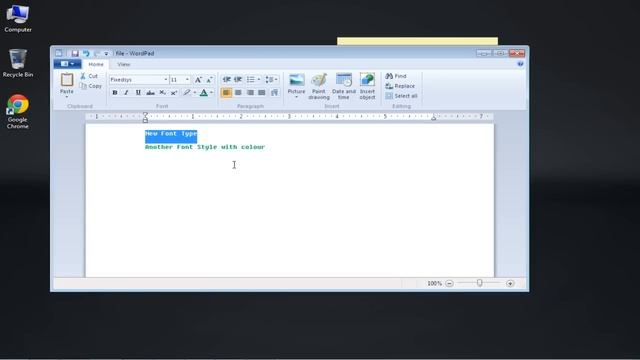Grow the font size
Image resolution: width=640 pixels, height=360 pixels.
[198, 80]
